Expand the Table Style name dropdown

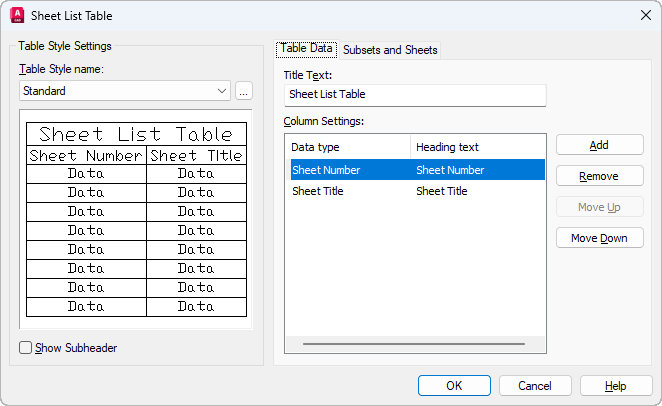(221, 91)
